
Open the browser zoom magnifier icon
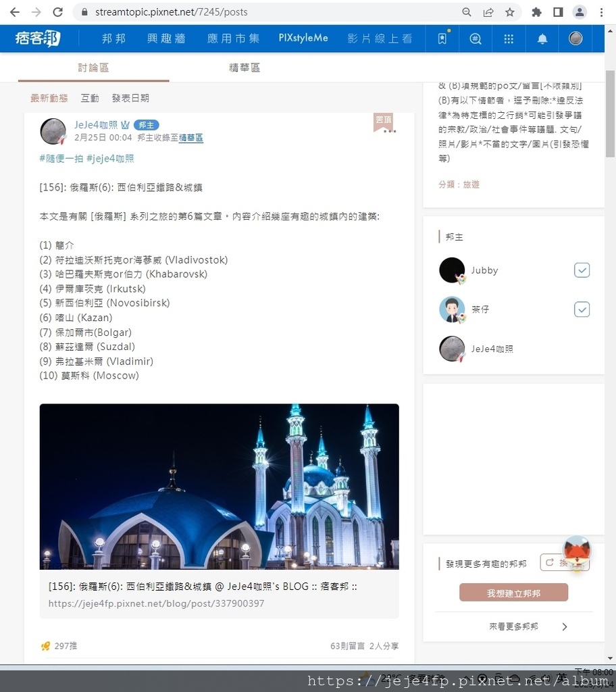click(467, 12)
